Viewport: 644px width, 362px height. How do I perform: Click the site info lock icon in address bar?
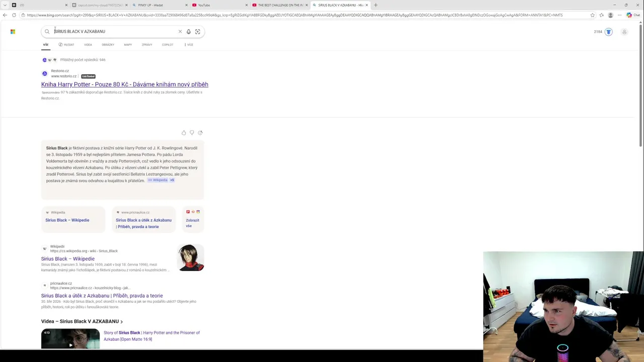coord(23,15)
